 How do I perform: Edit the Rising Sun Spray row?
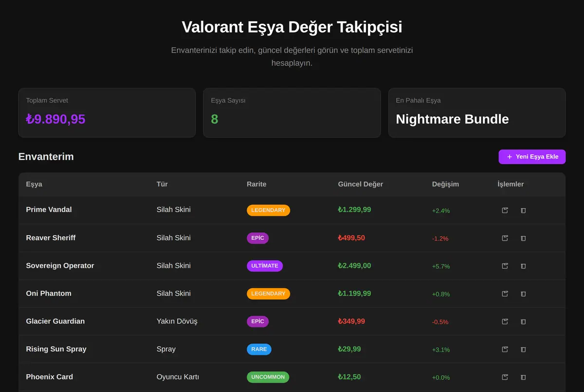click(505, 349)
